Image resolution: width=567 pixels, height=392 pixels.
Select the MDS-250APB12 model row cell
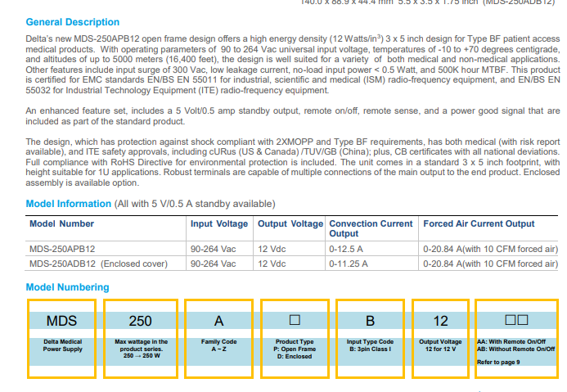62,249
